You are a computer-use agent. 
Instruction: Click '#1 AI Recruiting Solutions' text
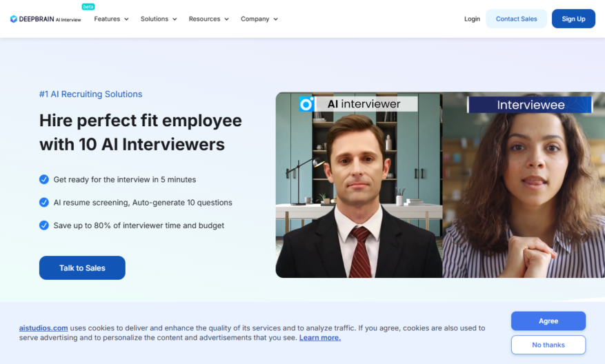point(90,94)
